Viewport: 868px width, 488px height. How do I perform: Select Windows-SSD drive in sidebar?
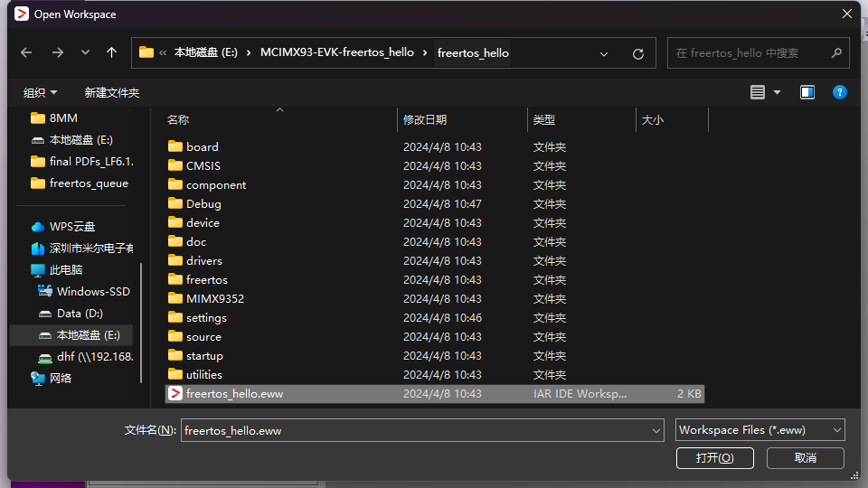tap(92, 292)
